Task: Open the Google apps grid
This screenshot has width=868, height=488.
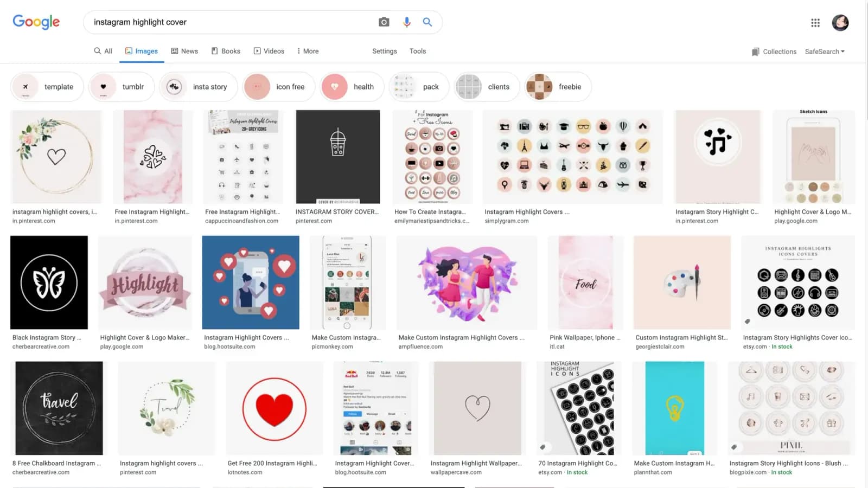Action: click(815, 23)
